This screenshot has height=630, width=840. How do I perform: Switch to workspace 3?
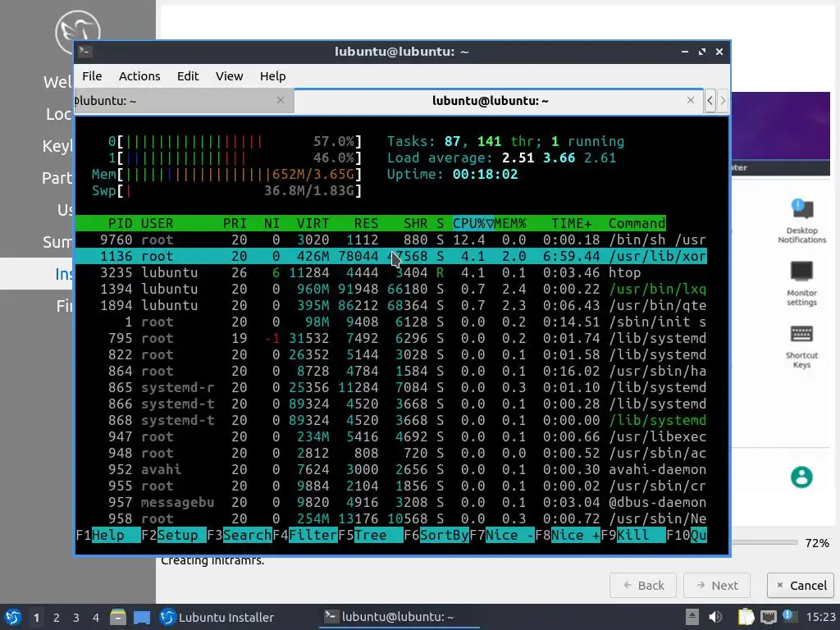pos(76,617)
